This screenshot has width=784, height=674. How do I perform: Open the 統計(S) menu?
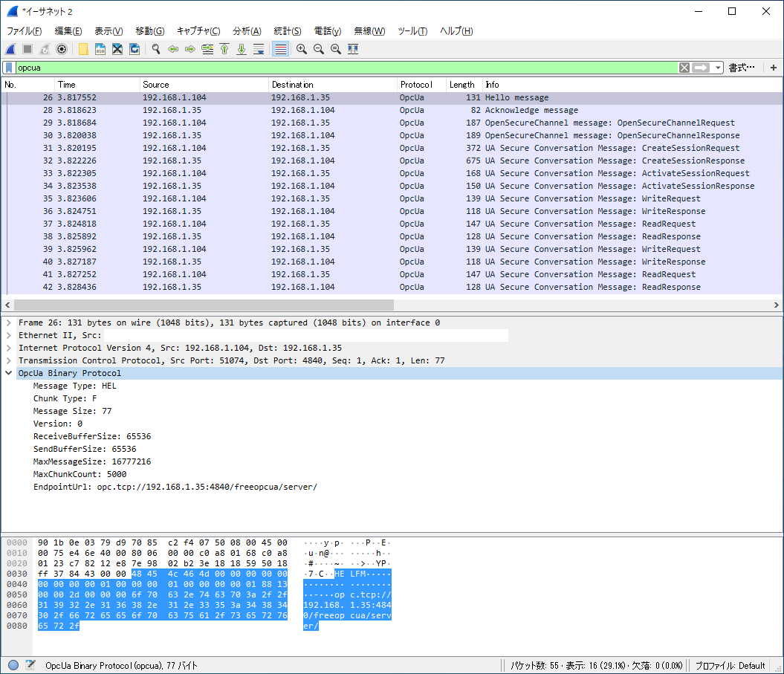click(x=288, y=31)
